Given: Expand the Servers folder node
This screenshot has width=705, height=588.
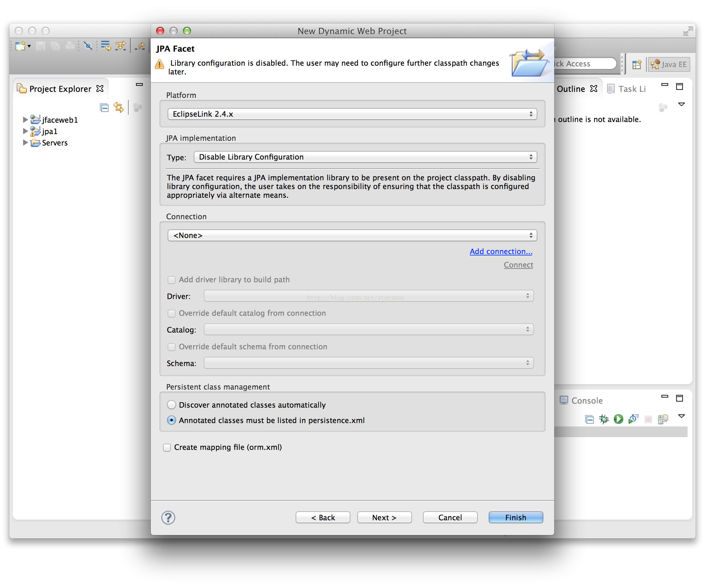Looking at the screenshot, I should 25,143.
